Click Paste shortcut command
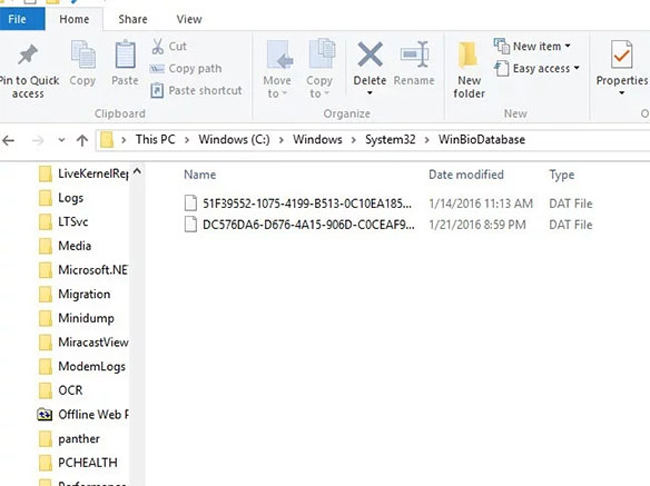The width and height of the screenshot is (650, 486). (196, 90)
